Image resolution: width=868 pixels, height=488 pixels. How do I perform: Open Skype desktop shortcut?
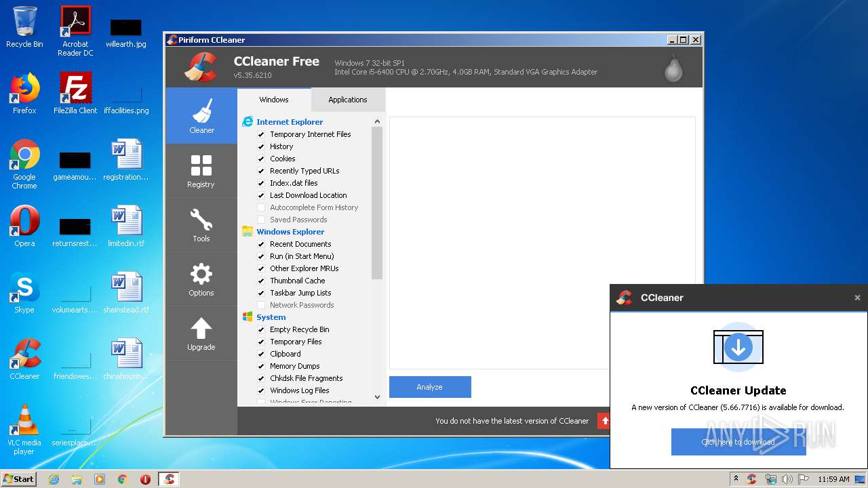click(24, 293)
